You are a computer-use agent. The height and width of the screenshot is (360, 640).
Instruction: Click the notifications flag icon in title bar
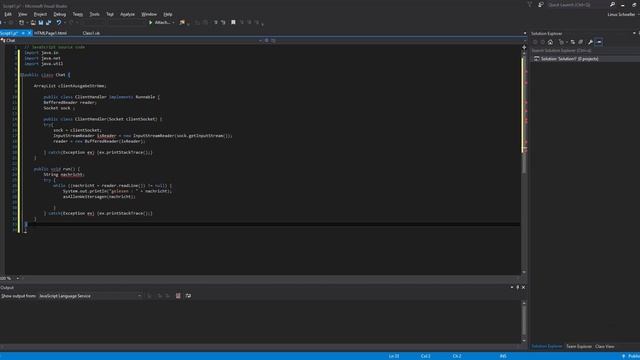[530, 4]
